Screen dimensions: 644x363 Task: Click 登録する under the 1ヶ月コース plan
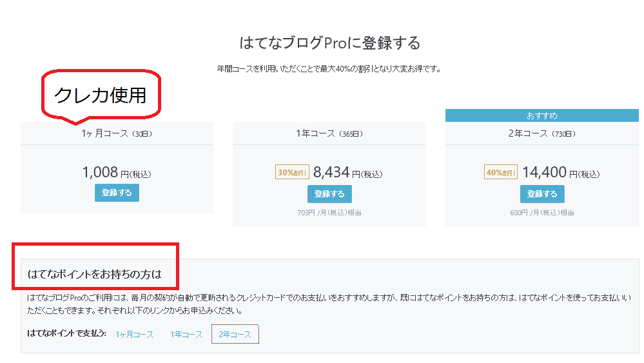coord(117,193)
